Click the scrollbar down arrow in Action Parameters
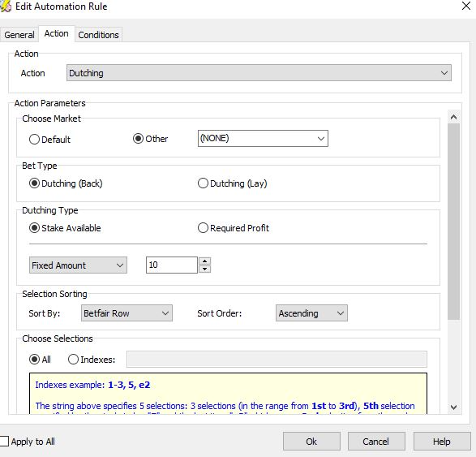The height and width of the screenshot is (457, 476). (453, 407)
